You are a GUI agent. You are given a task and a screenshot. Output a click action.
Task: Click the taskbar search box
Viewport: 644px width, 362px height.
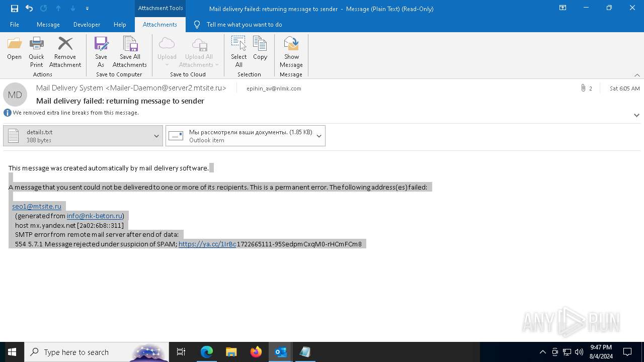tap(97, 352)
